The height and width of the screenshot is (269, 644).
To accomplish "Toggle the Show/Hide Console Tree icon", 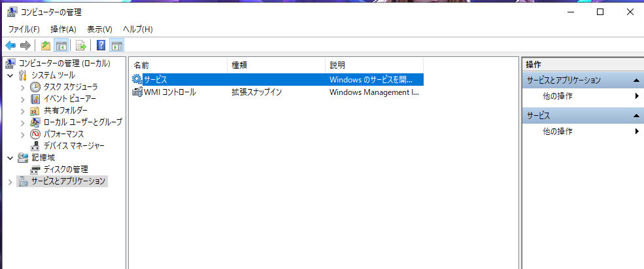I will [61, 45].
